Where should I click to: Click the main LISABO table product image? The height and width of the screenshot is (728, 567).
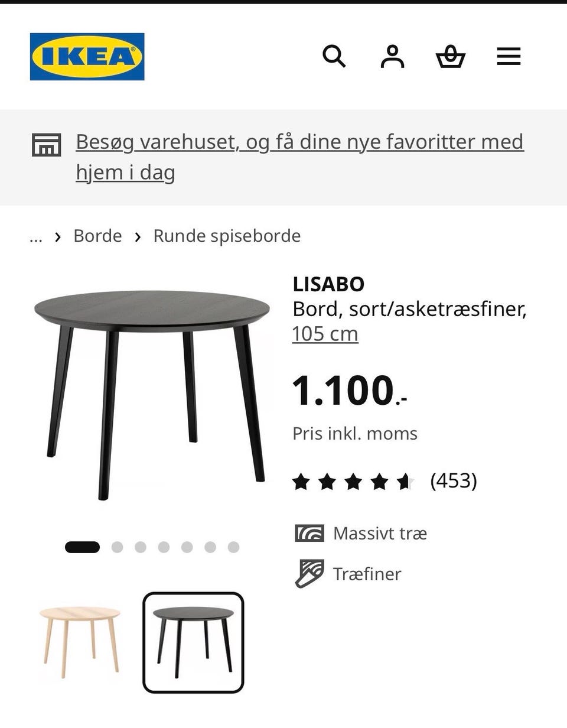point(152,395)
